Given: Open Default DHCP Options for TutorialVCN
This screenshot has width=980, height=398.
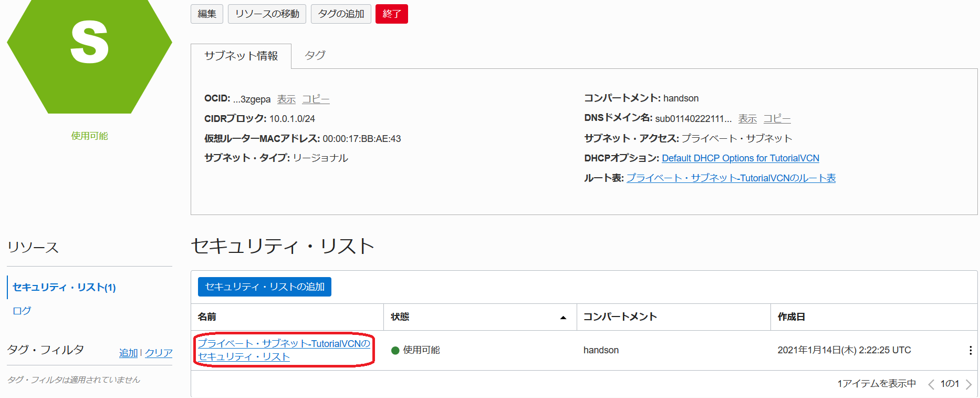Looking at the screenshot, I should (x=740, y=158).
